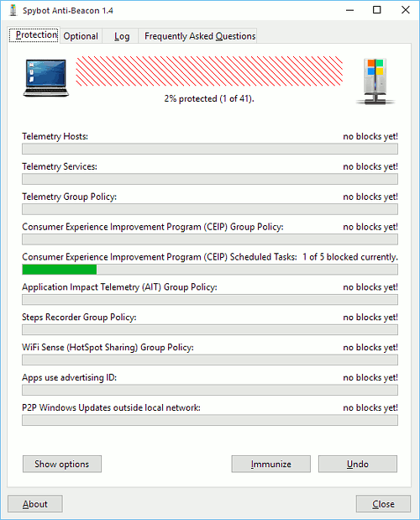Screen dimensions: 420x520
Task: Click the AIT Group Policy progress bar
Action: [210, 300]
